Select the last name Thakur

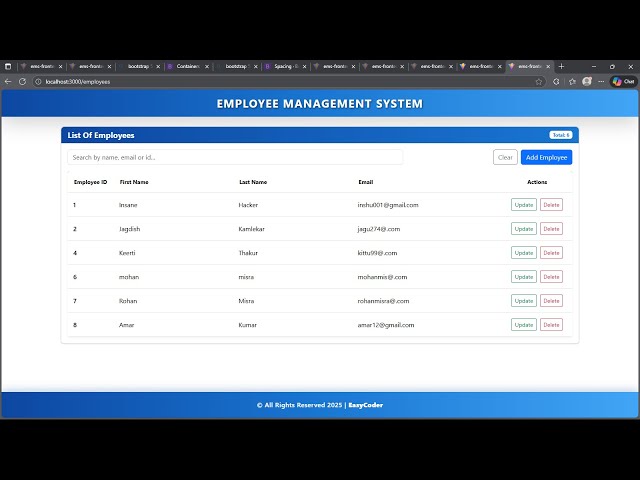tap(248, 253)
